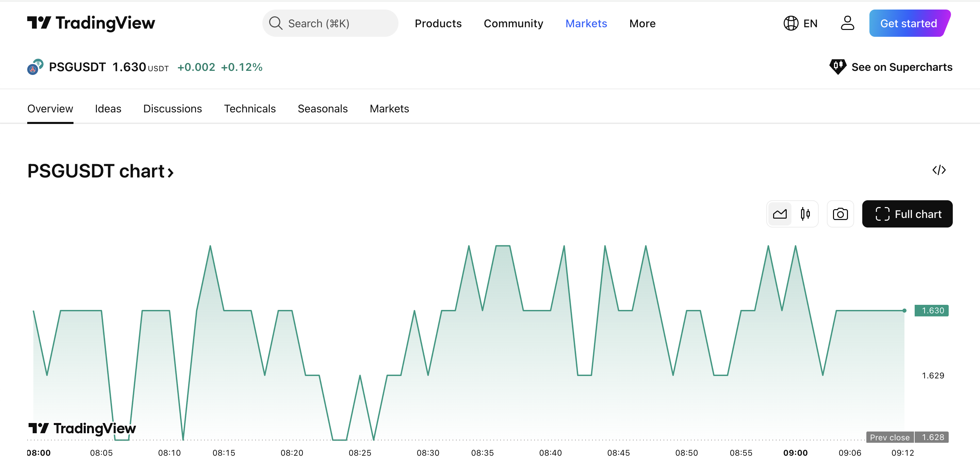Click the 1.628 previous close value

pyautogui.click(x=931, y=437)
